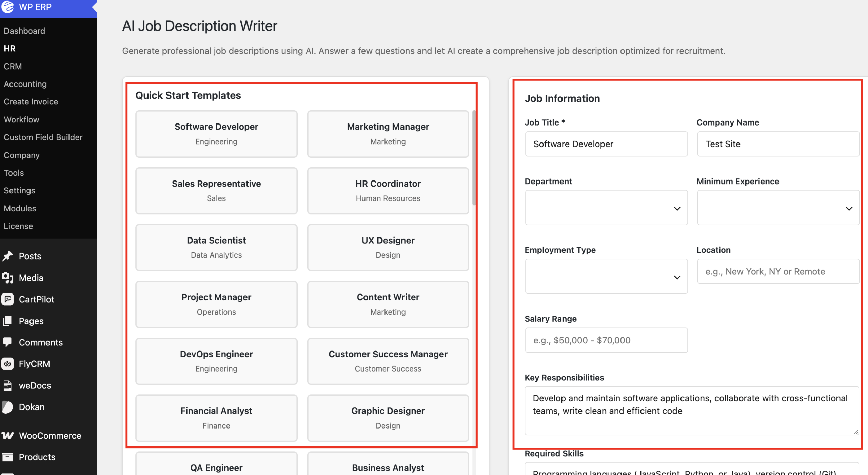This screenshot has height=475, width=868.
Task: Open the WooCommerce icon
Action: pyautogui.click(x=7, y=436)
